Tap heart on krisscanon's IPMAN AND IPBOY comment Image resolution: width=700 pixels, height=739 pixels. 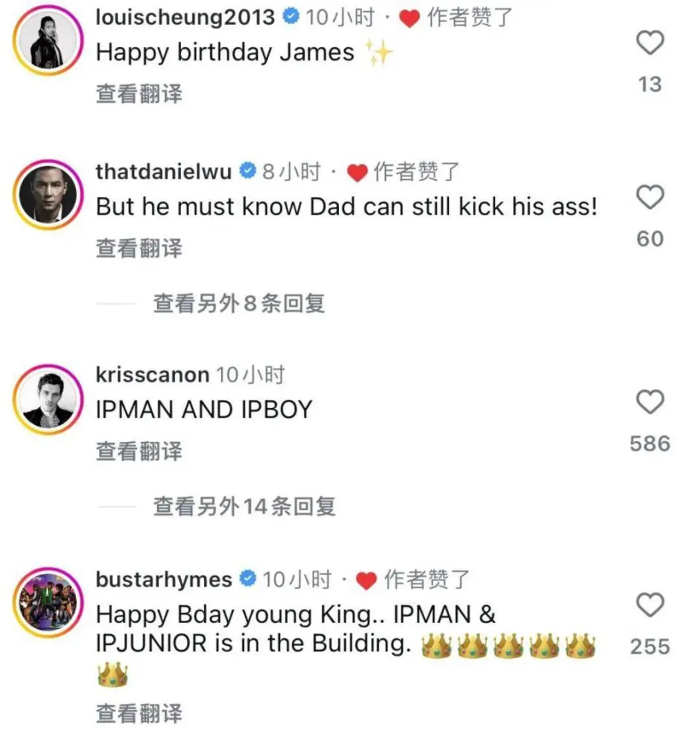coord(650,402)
